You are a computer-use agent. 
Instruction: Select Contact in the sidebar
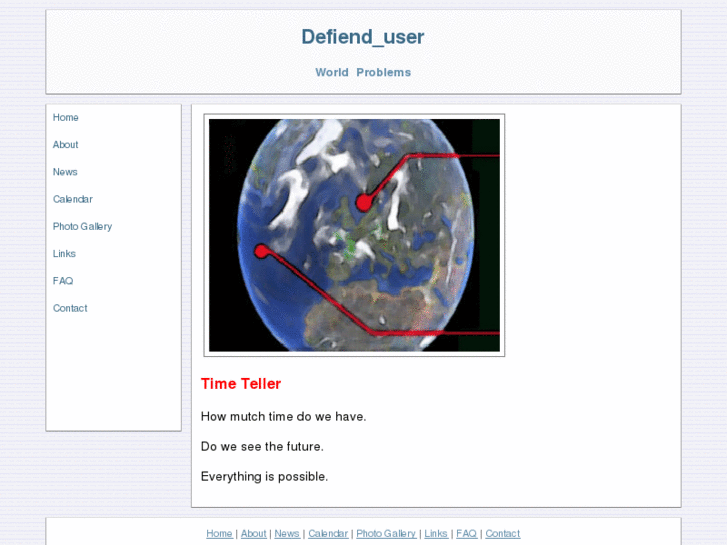coord(70,308)
